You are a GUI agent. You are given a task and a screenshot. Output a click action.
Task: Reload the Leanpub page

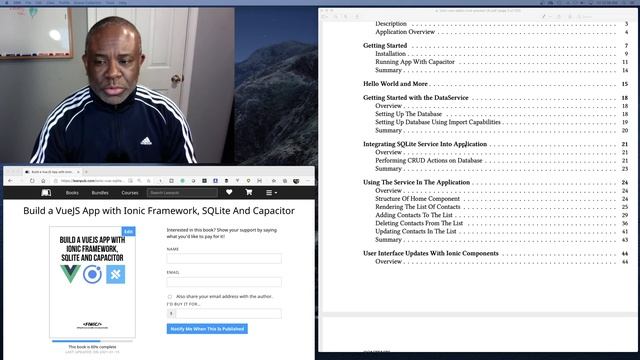click(32, 181)
